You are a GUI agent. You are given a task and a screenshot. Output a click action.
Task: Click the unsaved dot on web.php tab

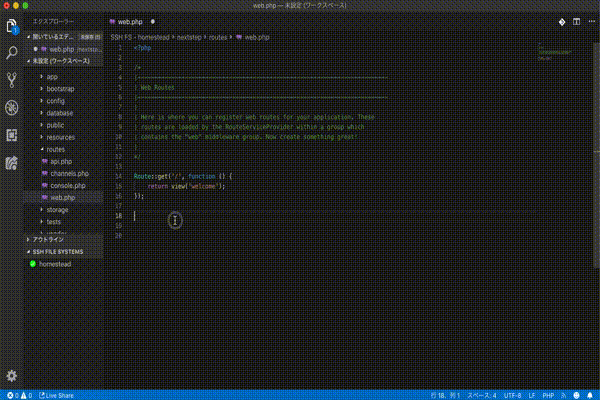click(x=153, y=22)
